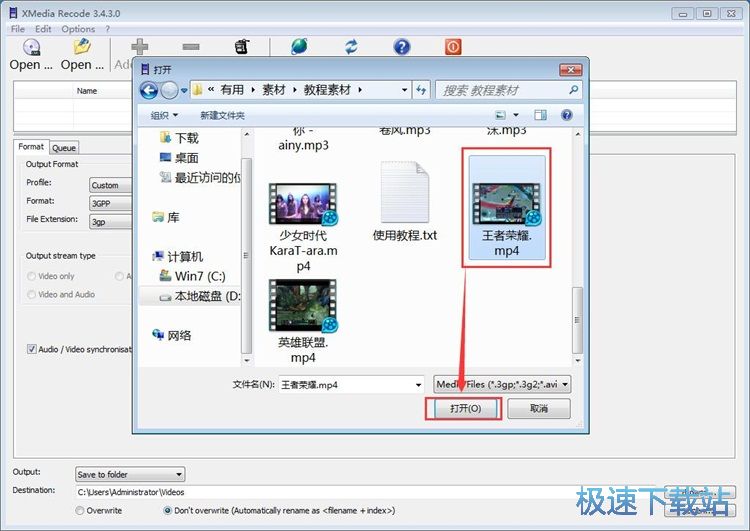Open the Open Disc toolbar icon
Viewport: 750px width, 531px height.
32,47
